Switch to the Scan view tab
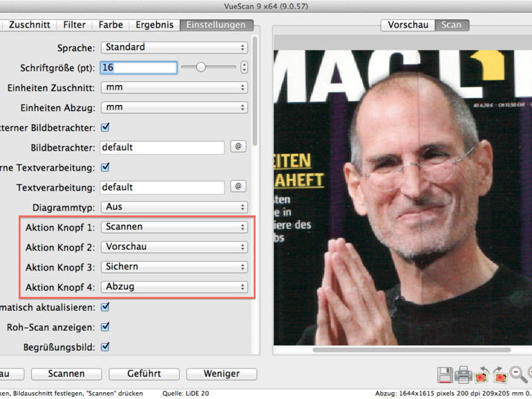Image resolution: width=532 pixels, height=399 pixels. click(x=452, y=25)
